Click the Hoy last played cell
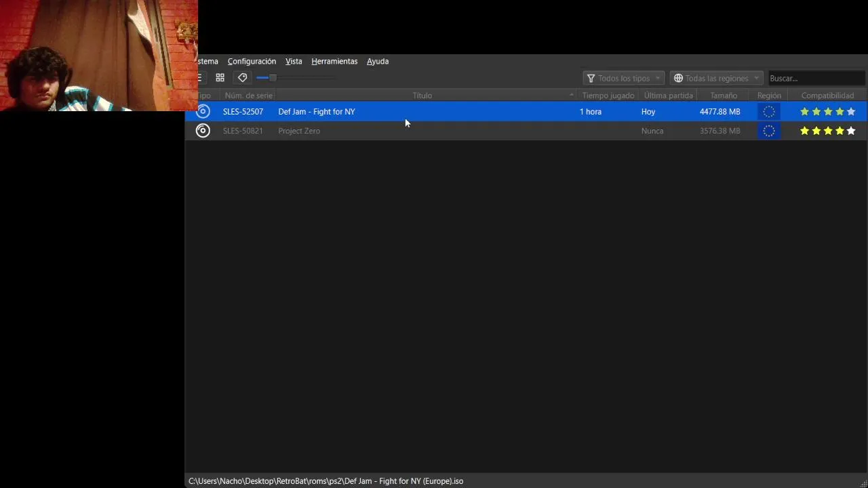 click(648, 112)
